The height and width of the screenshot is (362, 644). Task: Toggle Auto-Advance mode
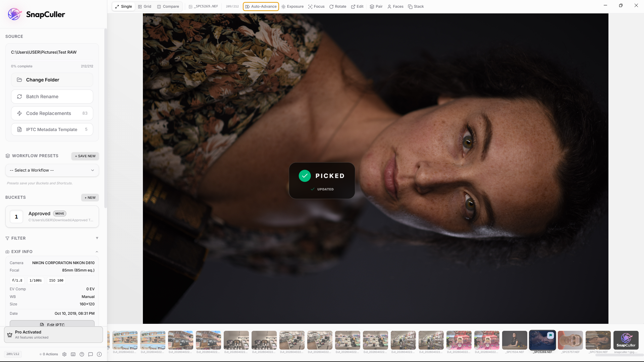(x=261, y=6)
